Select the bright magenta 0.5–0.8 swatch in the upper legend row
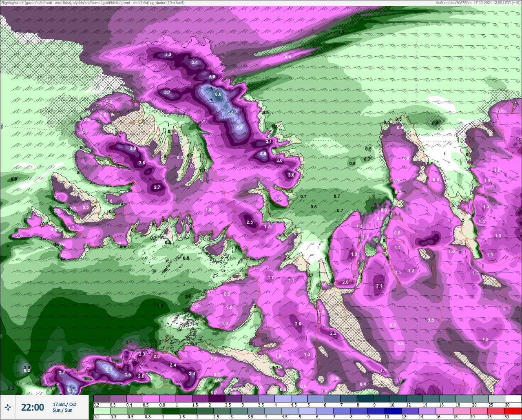This screenshot has width=522, height=420. pyautogui.click(x=151, y=398)
